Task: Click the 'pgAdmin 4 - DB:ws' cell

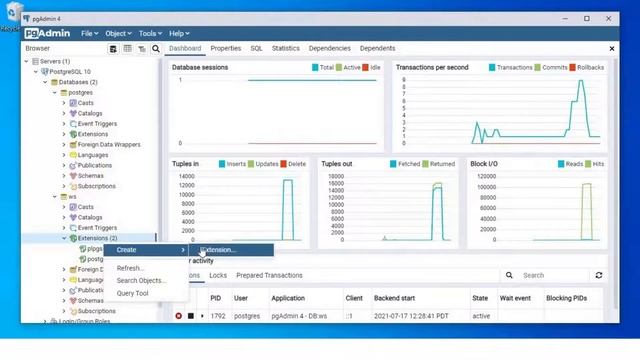Action: 299,316
